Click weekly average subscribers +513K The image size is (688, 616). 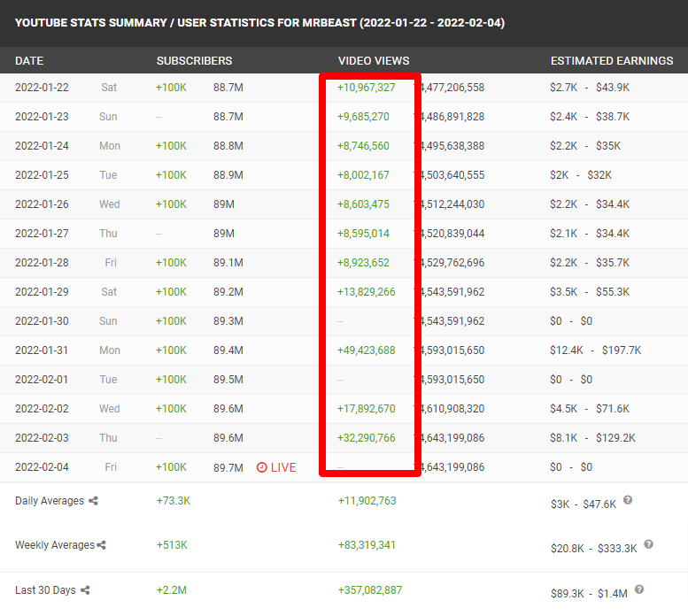point(172,545)
